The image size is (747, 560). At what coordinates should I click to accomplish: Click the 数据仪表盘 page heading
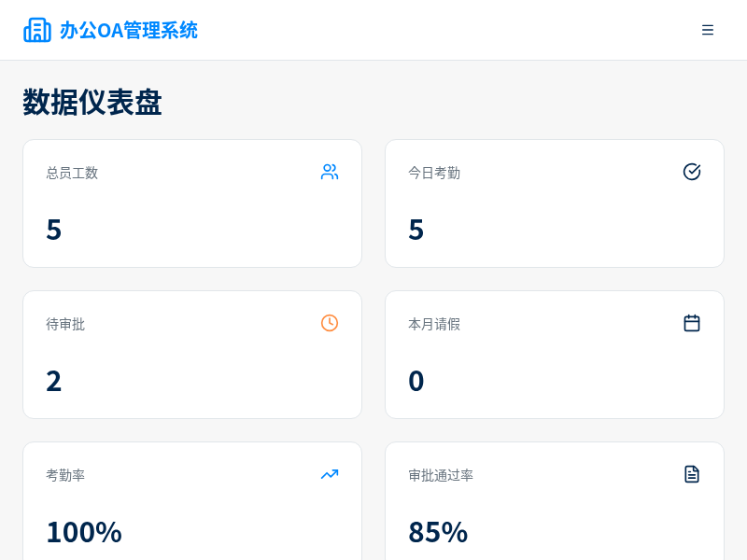pos(92,102)
